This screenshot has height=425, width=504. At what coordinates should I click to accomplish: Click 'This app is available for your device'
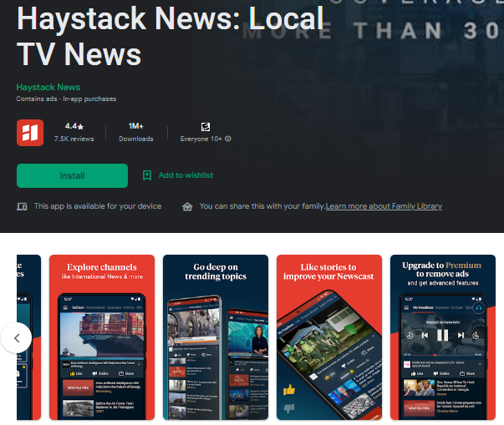point(98,206)
